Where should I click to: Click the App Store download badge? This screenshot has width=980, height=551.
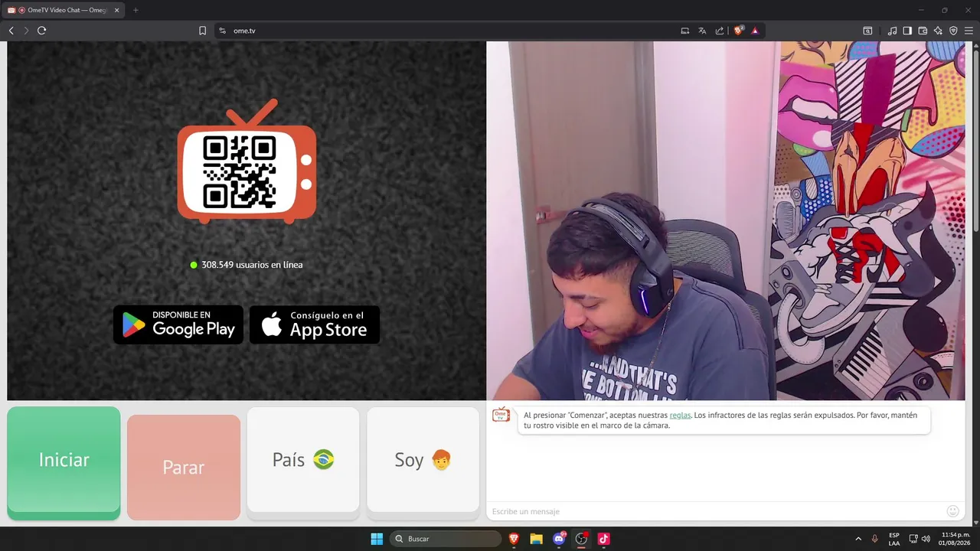pos(315,324)
